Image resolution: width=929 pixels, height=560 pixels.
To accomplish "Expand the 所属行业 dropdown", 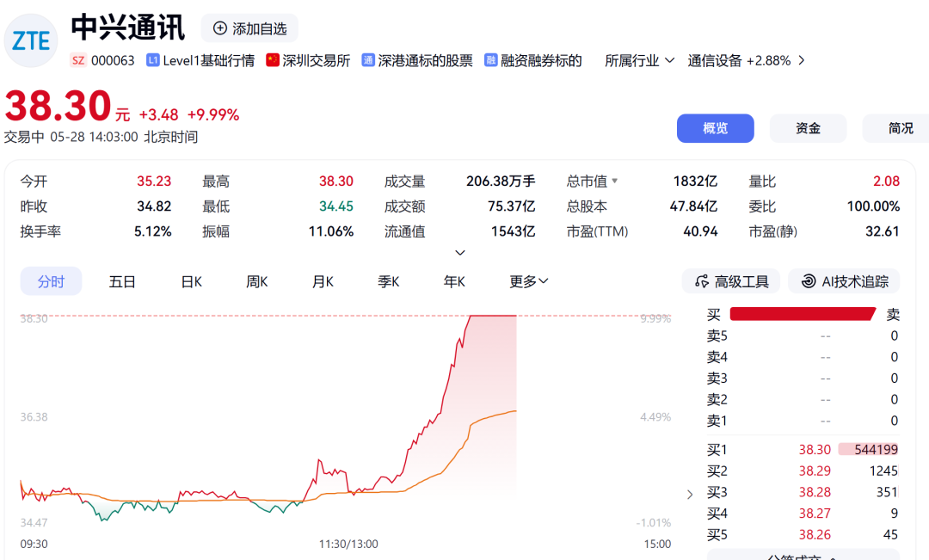I will (639, 60).
